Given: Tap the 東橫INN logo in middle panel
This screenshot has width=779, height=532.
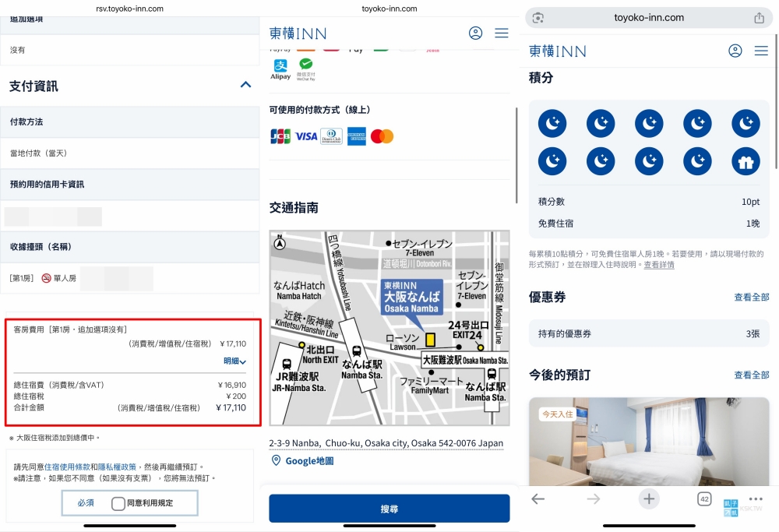Looking at the screenshot, I should point(298,33).
